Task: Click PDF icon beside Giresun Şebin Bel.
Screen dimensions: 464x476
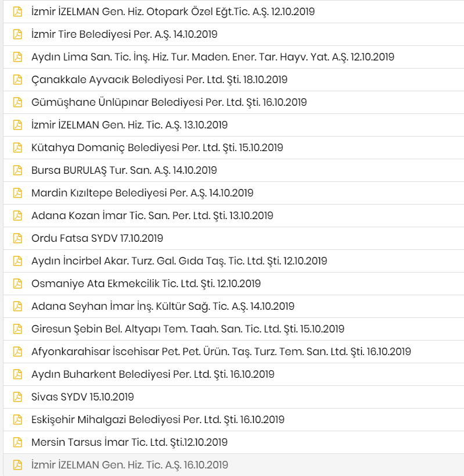Action: tap(17, 329)
